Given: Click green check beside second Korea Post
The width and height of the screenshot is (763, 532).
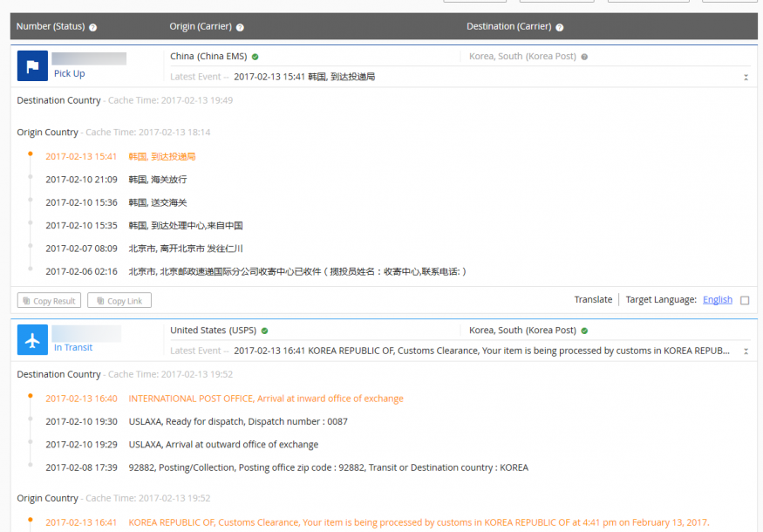Looking at the screenshot, I should click(x=584, y=331).
